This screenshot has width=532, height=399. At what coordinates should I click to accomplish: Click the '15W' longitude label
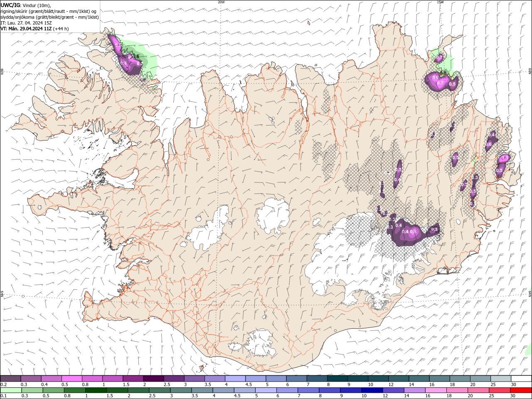click(x=440, y=2)
